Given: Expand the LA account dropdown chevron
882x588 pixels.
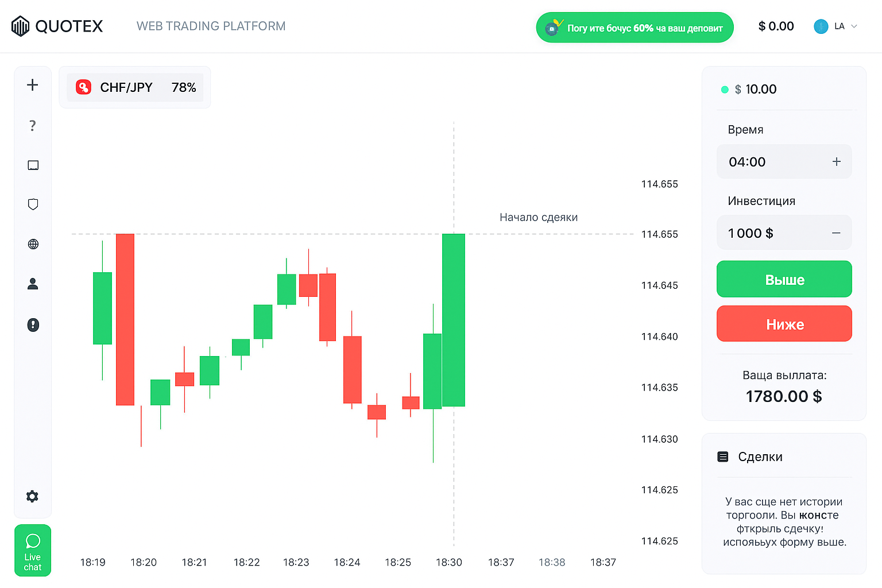Looking at the screenshot, I should 854,26.
